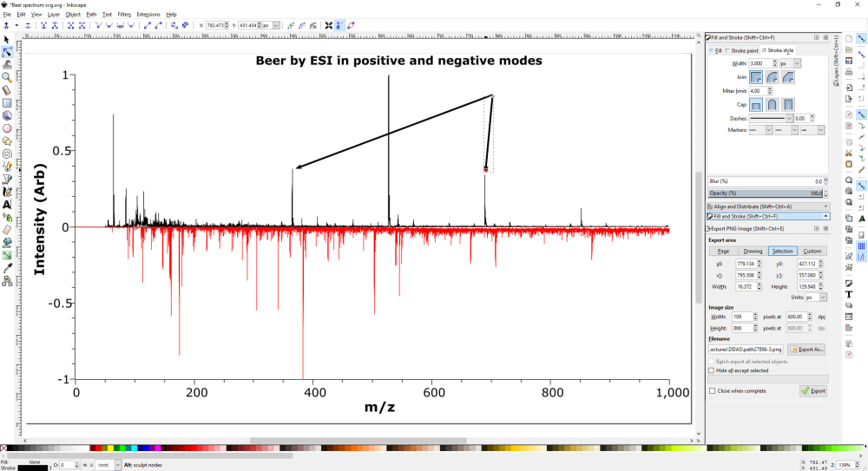Pick the red swatch in palette bar
Viewport: 868px width, 471px height.
(100, 448)
